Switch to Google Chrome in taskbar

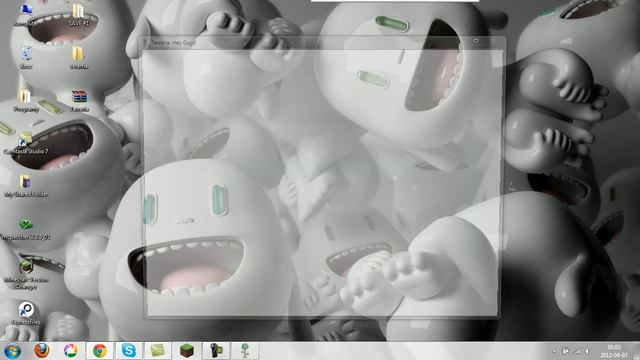click(100, 351)
